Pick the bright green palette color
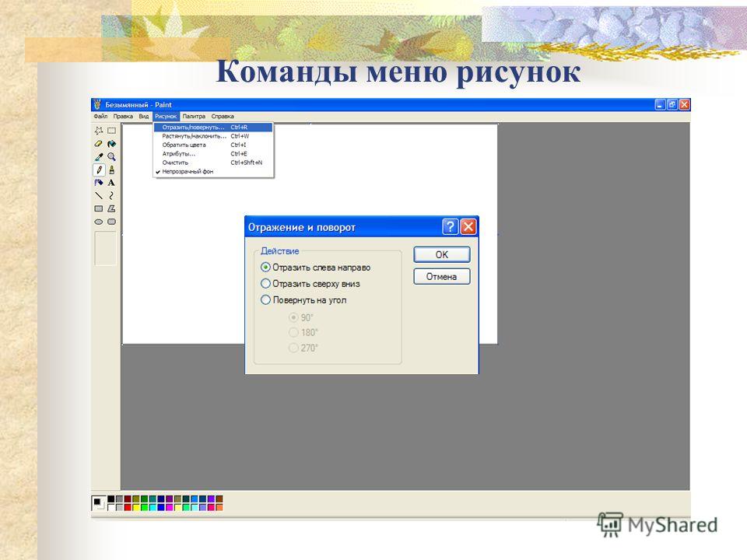The height and width of the screenshot is (560, 747). 145,507
